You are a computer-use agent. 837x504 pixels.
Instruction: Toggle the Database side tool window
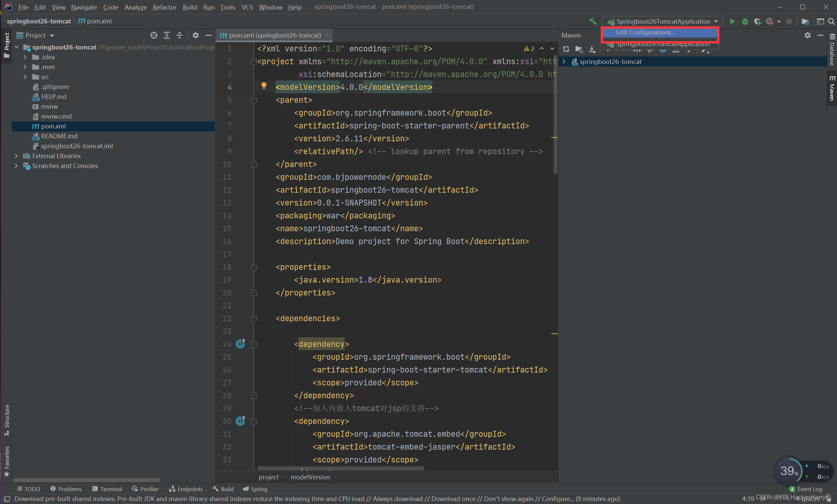pos(832,50)
